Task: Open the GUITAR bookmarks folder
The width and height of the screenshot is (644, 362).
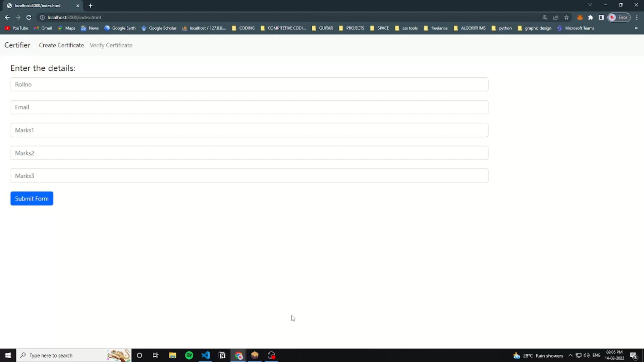Action: tap(322, 28)
